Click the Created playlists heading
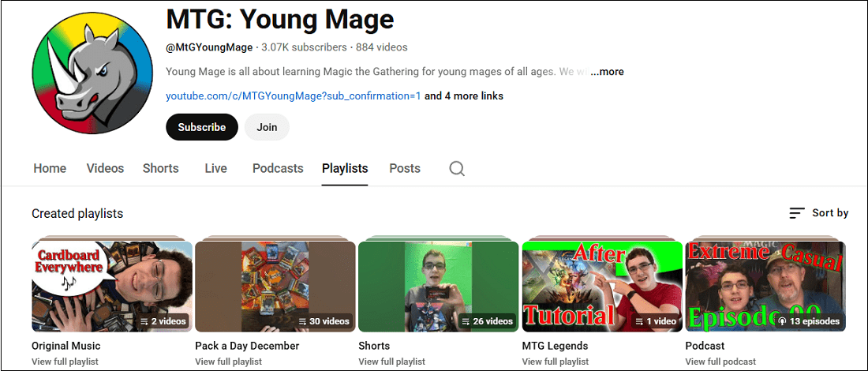The image size is (868, 371). click(x=77, y=214)
